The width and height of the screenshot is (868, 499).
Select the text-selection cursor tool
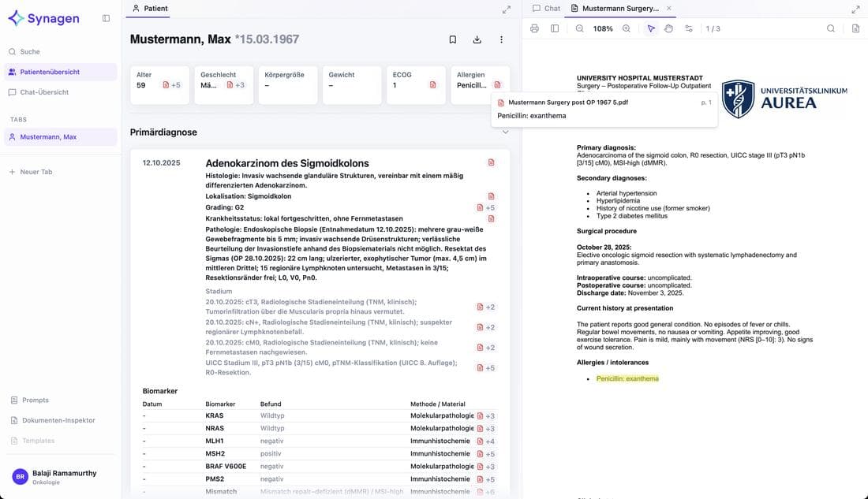(x=651, y=28)
